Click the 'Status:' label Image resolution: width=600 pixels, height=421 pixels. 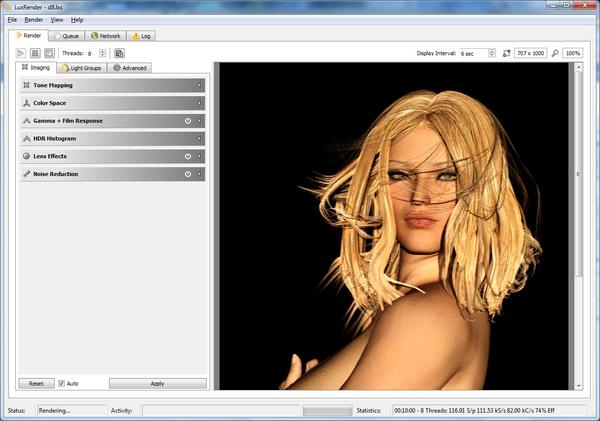tap(16, 410)
